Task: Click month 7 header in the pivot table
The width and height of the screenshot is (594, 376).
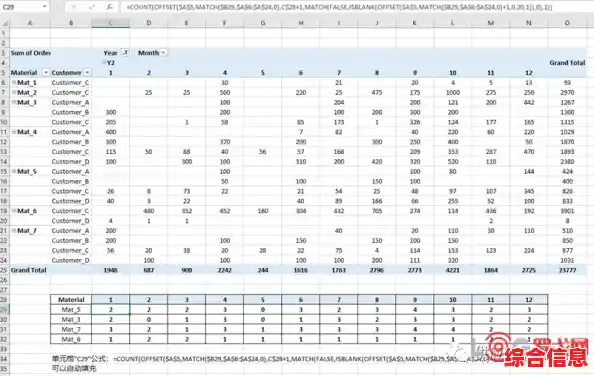Action: (x=339, y=72)
